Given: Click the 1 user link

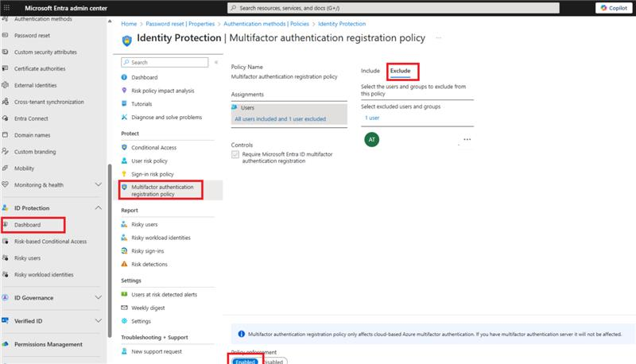Looking at the screenshot, I should (x=372, y=118).
